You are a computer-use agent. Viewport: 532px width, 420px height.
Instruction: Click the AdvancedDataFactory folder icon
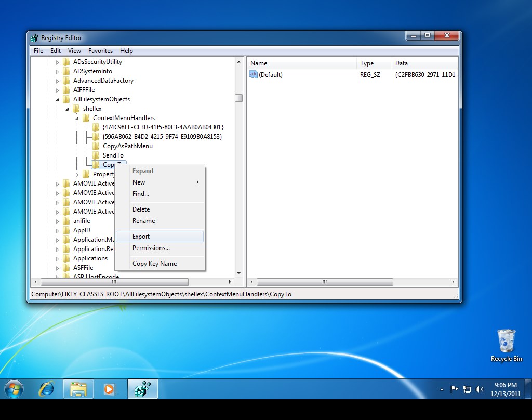coord(66,81)
